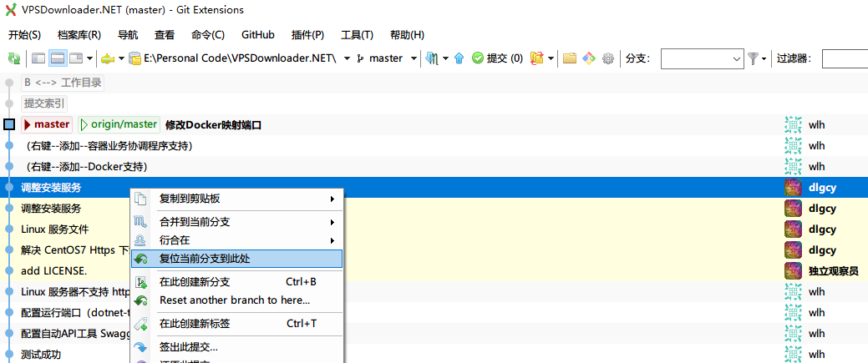The image size is (868, 363).
Task: Click the yellow favorites icon in toolbar
Action: point(108,58)
